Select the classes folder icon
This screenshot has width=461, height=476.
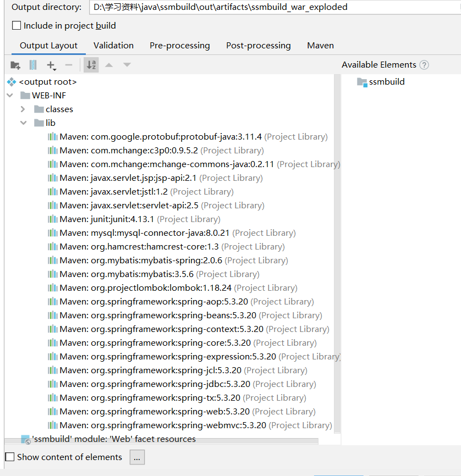[39, 109]
